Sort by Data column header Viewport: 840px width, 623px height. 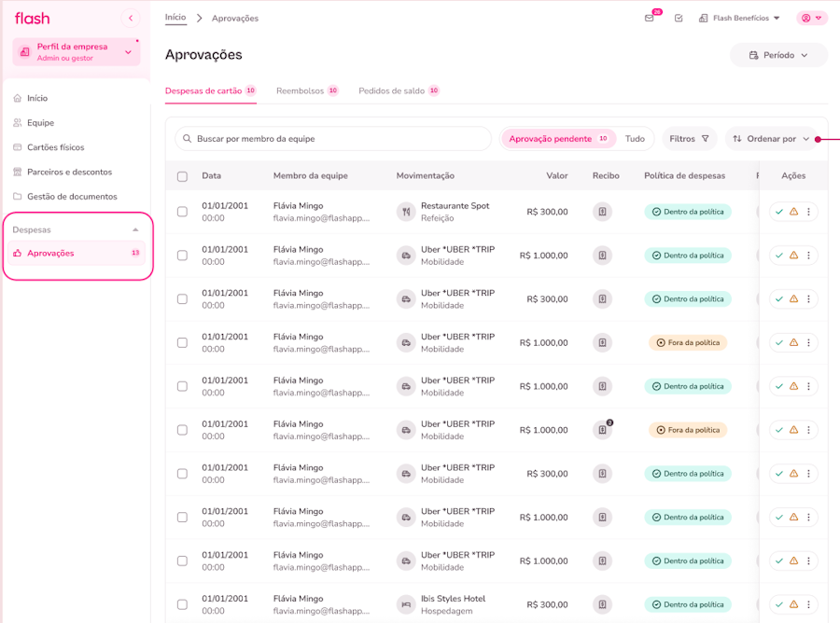tap(211, 175)
